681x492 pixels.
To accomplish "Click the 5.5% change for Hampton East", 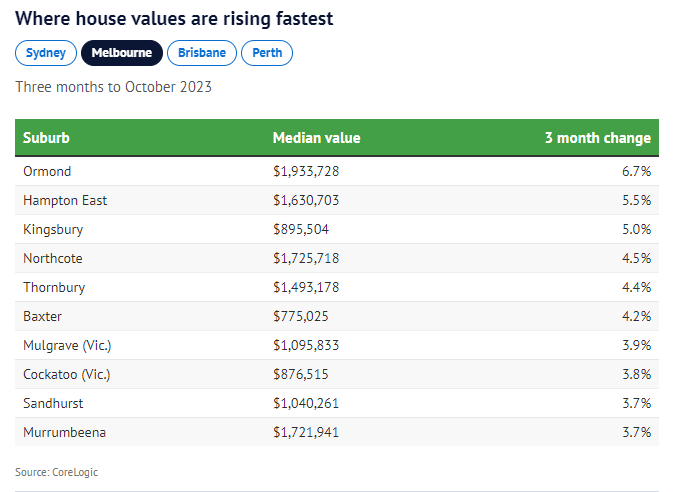I will [x=637, y=200].
